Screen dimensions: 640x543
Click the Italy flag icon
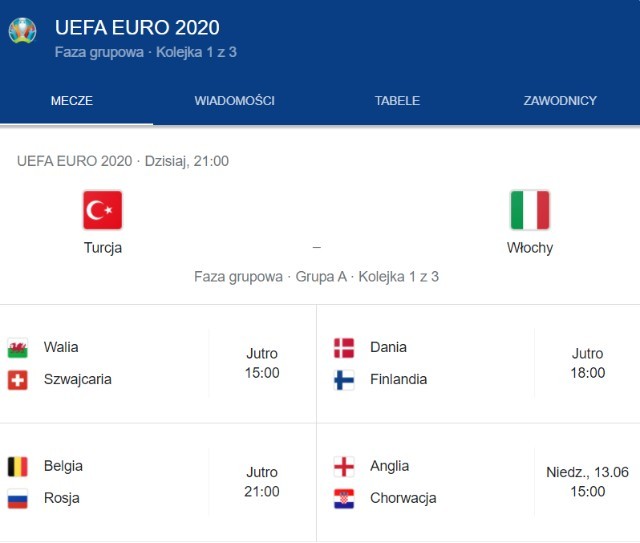pyautogui.click(x=529, y=210)
